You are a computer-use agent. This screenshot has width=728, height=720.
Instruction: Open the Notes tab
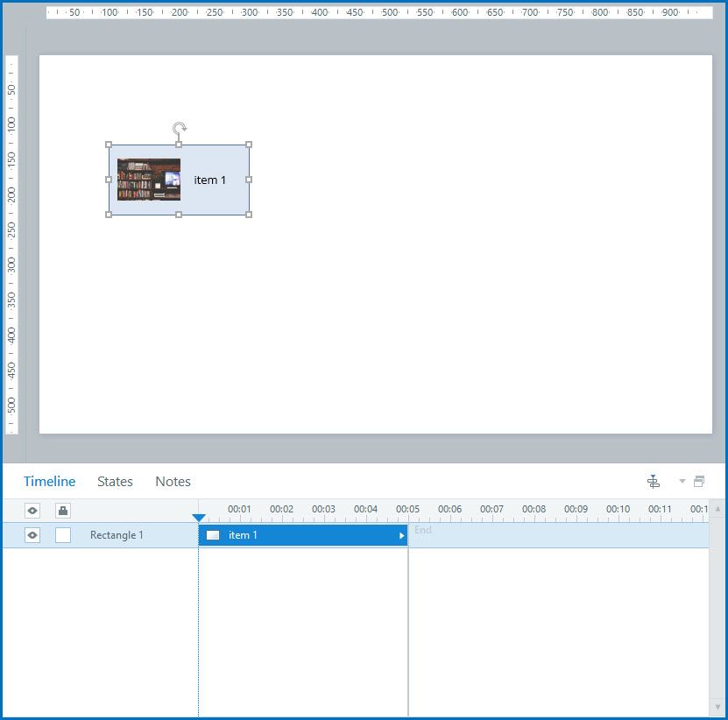tap(173, 482)
